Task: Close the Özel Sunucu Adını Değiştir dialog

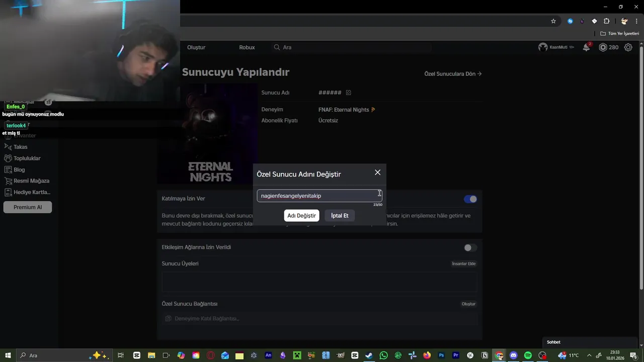Action: [377, 172]
